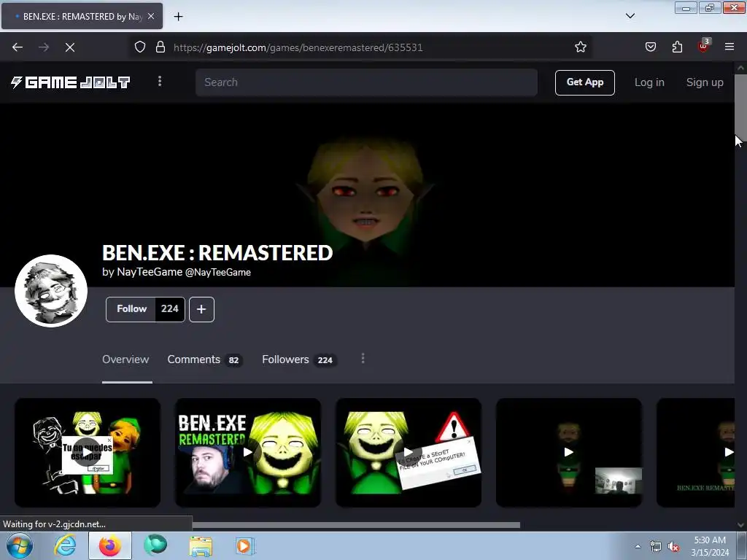
Task: Add game to collection with plus button
Action: pos(201,309)
